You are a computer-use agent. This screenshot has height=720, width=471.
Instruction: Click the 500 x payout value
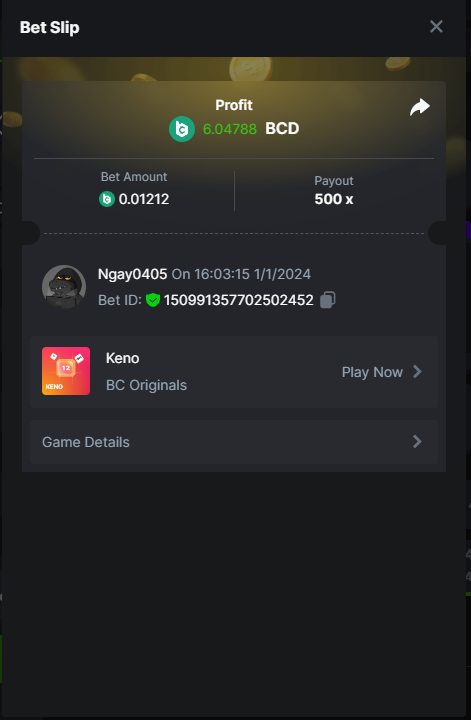334,199
